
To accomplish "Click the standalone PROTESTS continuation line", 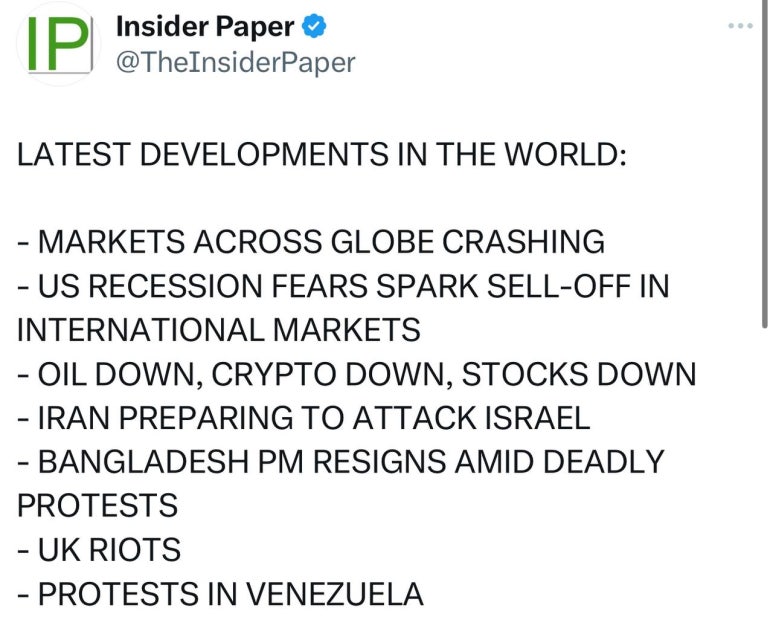I will tap(98, 506).
